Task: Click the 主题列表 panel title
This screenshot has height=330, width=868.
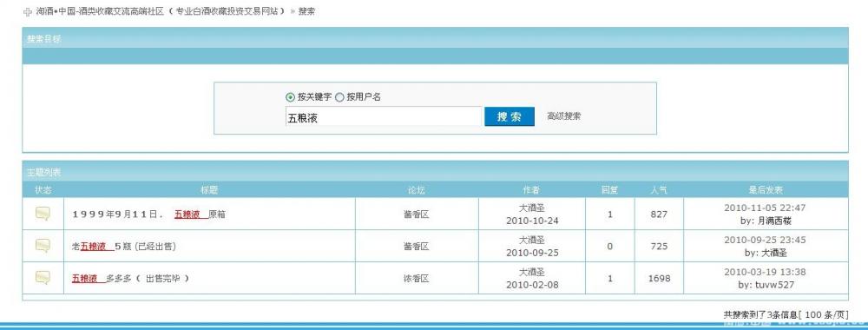Action: click(x=43, y=172)
